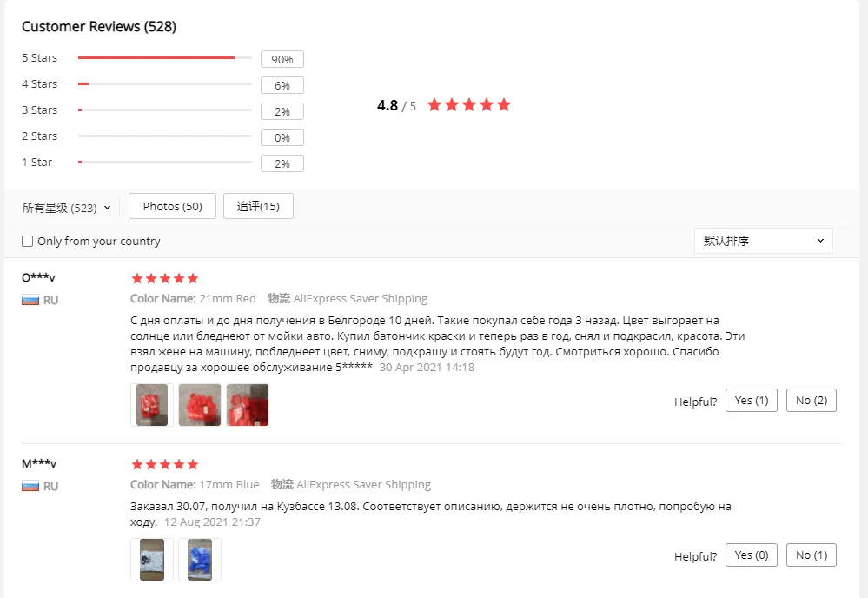Open the third red caps review photo

248,405
